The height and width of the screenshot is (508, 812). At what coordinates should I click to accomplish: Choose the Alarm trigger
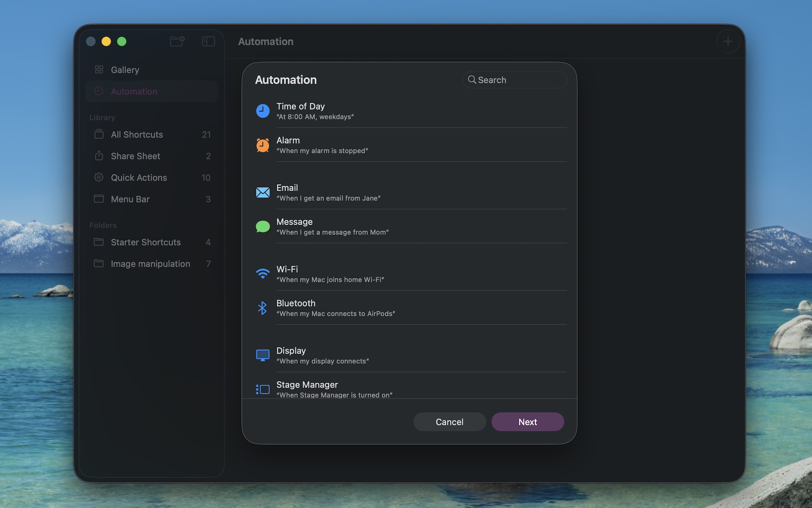(x=409, y=145)
